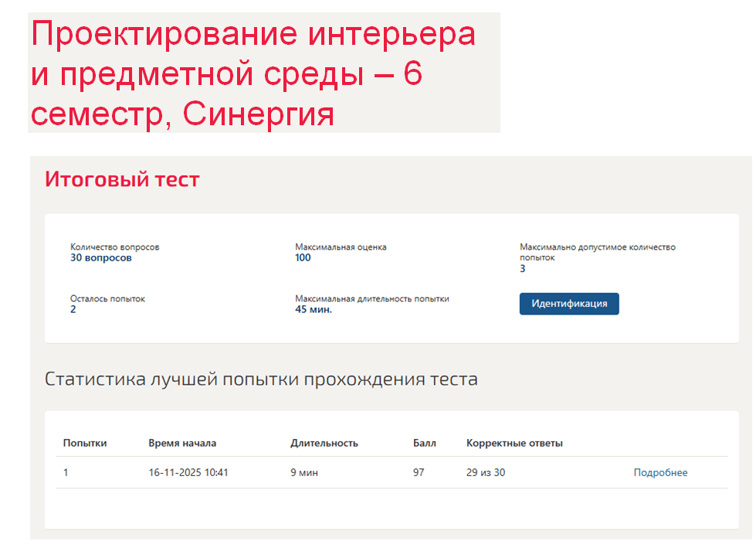756x548 pixels.
Task: Click the maximum grade value '100'
Action: click(303, 257)
